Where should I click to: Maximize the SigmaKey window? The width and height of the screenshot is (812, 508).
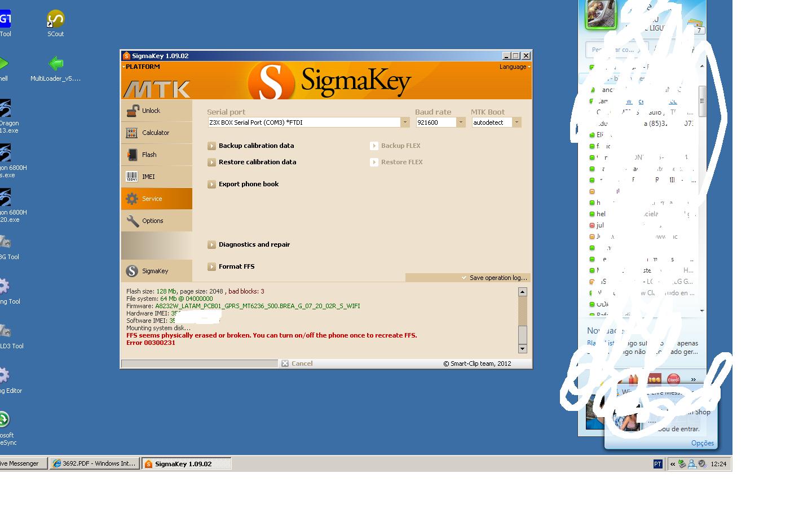[515, 56]
